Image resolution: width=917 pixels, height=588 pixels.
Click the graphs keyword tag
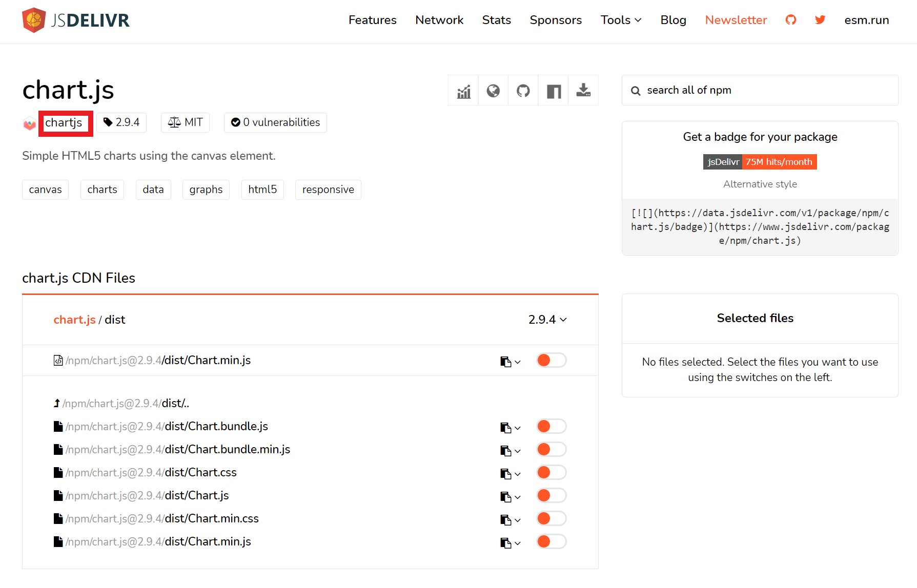[x=206, y=190]
